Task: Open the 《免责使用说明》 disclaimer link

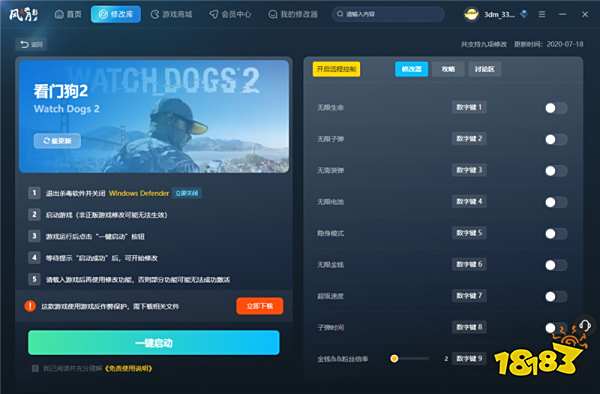Action: click(x=128, y=368)
